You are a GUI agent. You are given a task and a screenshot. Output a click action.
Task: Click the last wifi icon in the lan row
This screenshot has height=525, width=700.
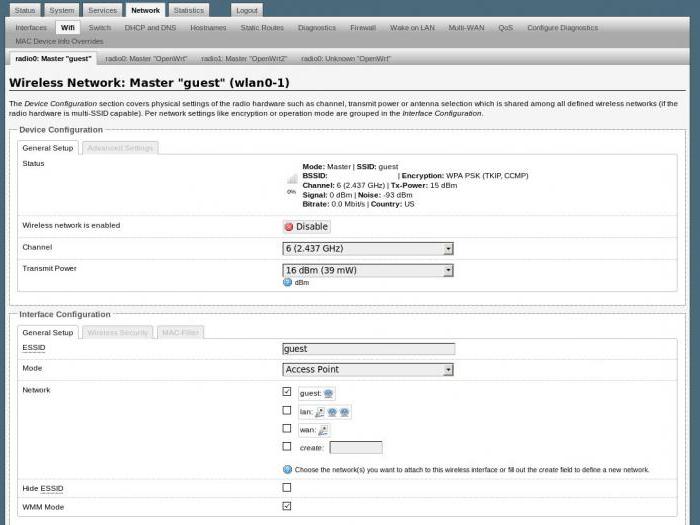point(344,412)
